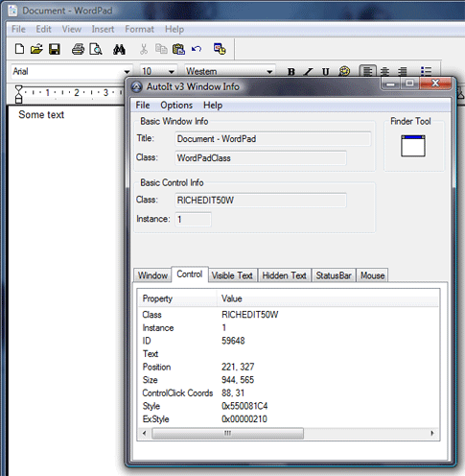Toggle Underline formatting in WordPad
Viewport: 465px width, 476px height.
pyautogui.click(x=325, y=71)
